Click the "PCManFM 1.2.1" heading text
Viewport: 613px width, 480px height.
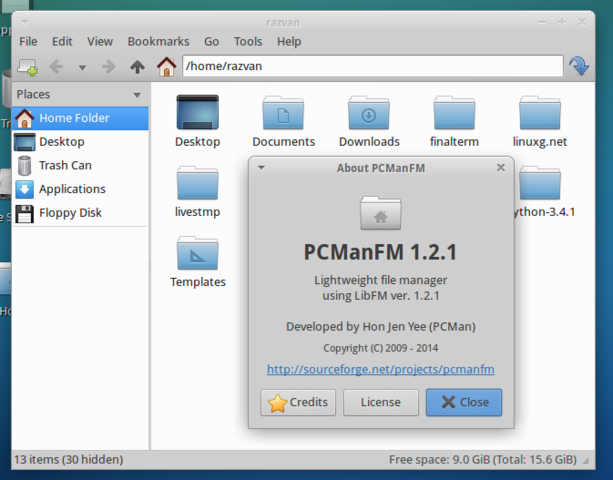(x=380, y=252)
